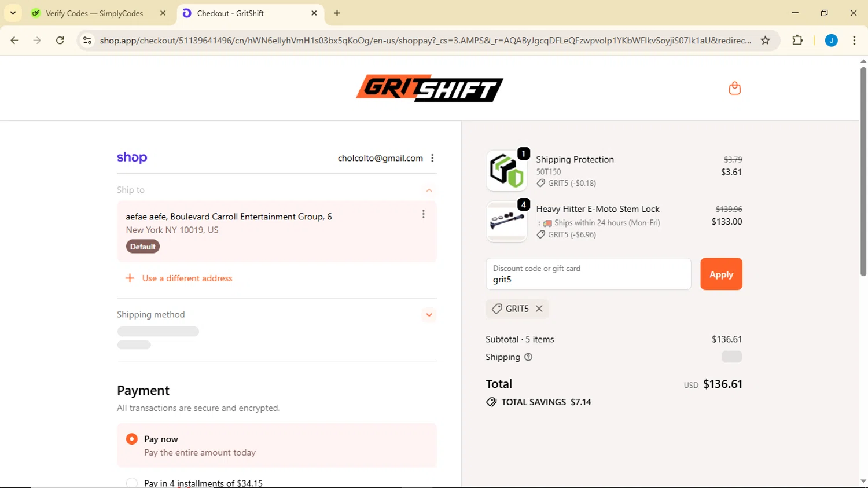The width and height of the screenshot is (868, 488).
Task: Remove the GRIT5 discount tag
Action: pos(539,309)
